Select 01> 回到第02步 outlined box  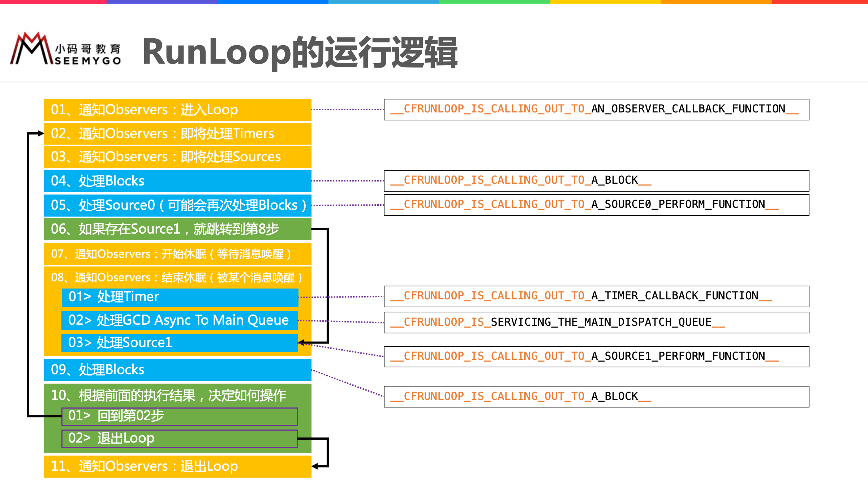180,416
